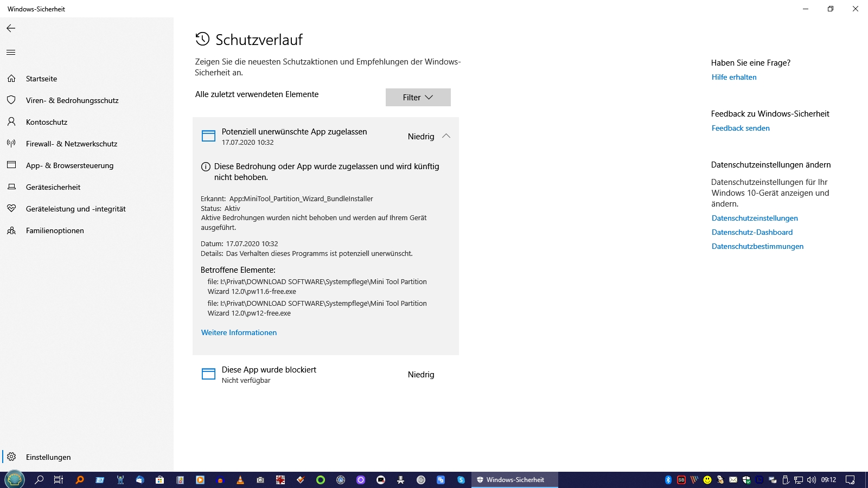
Task: Open the notification center icon
Action: tap(850, 480)
